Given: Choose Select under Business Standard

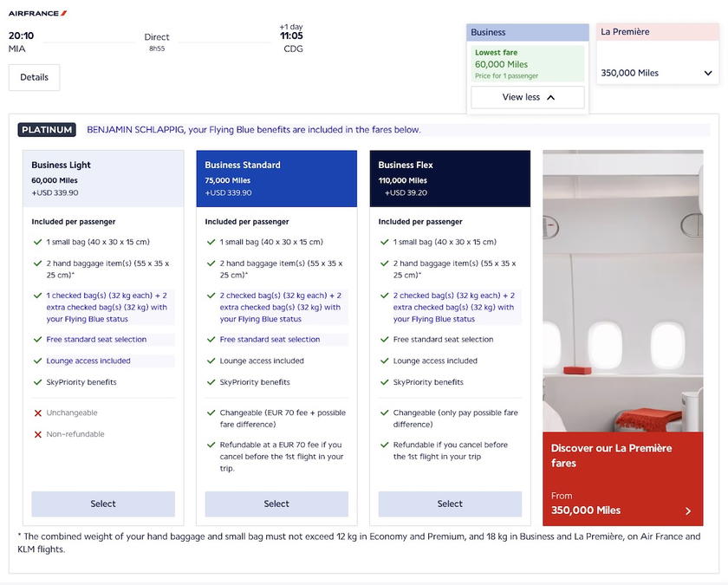Looking at the screenshot, I should click(x=276, y=504).
